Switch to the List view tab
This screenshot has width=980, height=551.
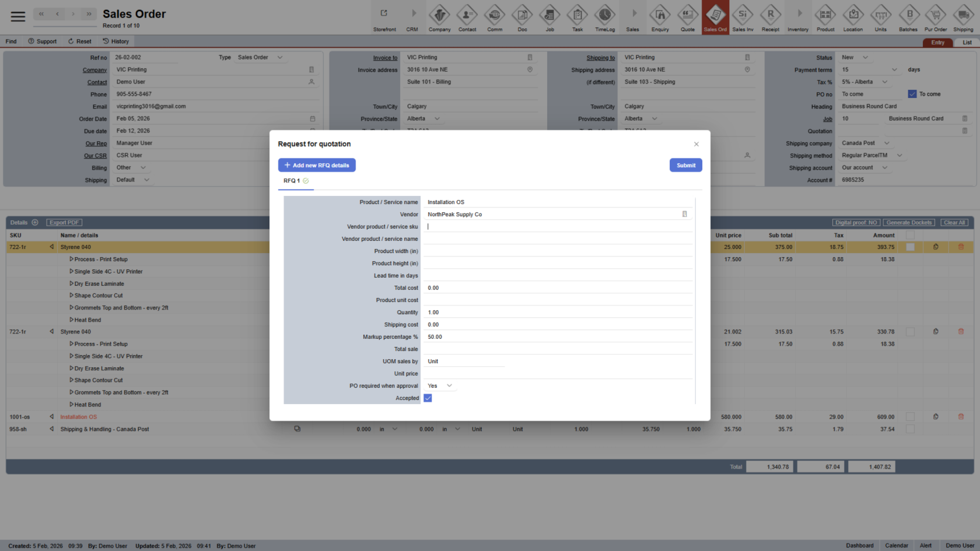967,43
